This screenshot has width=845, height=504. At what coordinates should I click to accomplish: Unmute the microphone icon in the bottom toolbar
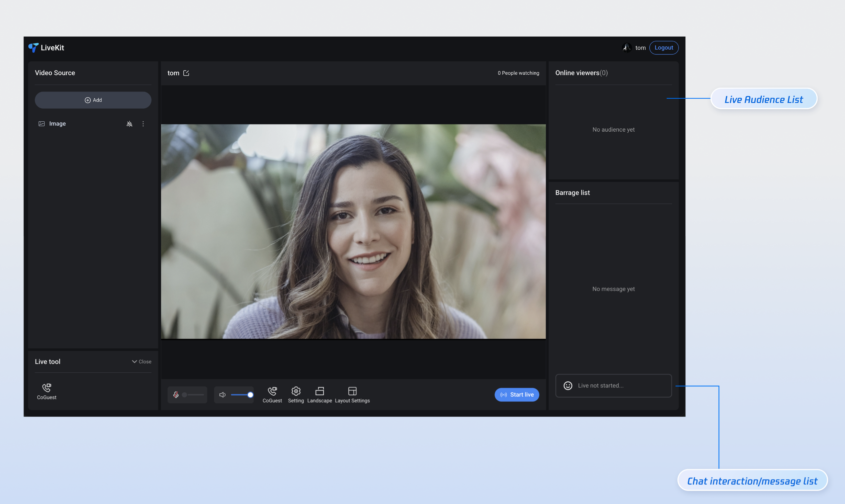[x=176, y=395]
